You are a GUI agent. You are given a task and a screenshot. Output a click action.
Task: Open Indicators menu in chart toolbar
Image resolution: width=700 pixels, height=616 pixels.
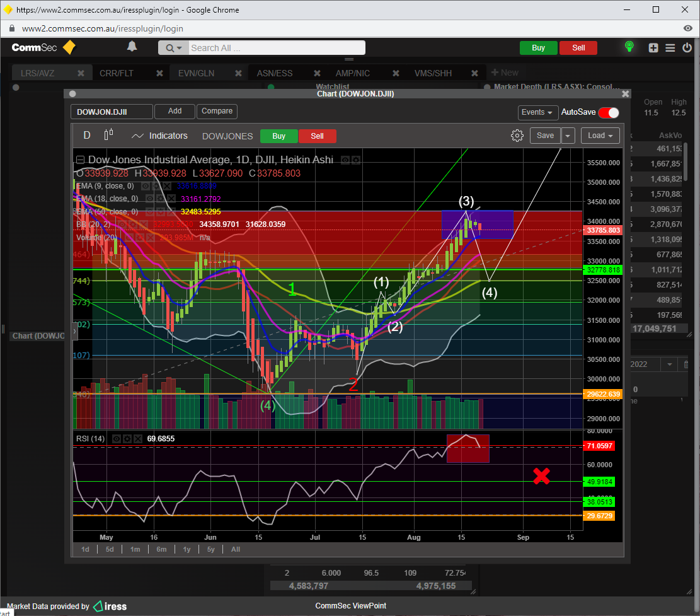160,136
